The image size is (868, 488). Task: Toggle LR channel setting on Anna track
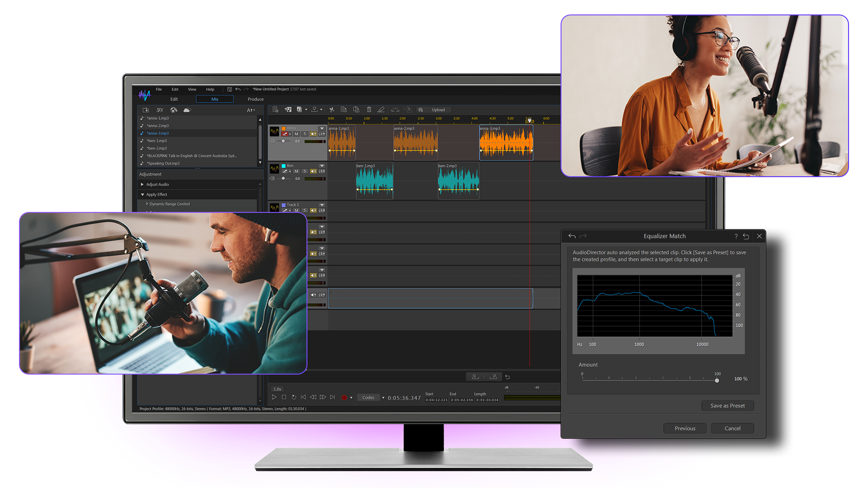[322, 134]
